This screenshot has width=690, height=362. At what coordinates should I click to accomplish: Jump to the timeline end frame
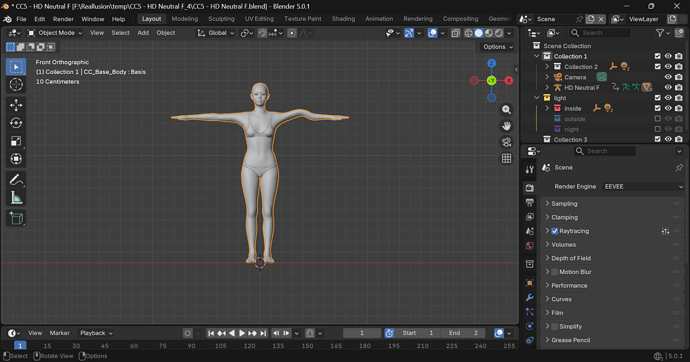click(x=263, y=333)
